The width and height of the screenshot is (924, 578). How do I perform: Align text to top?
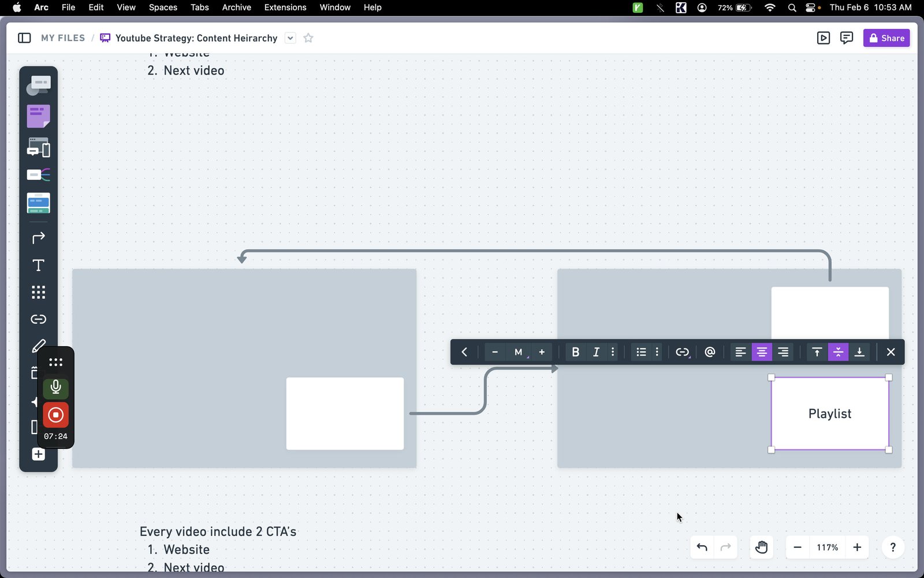817,352
